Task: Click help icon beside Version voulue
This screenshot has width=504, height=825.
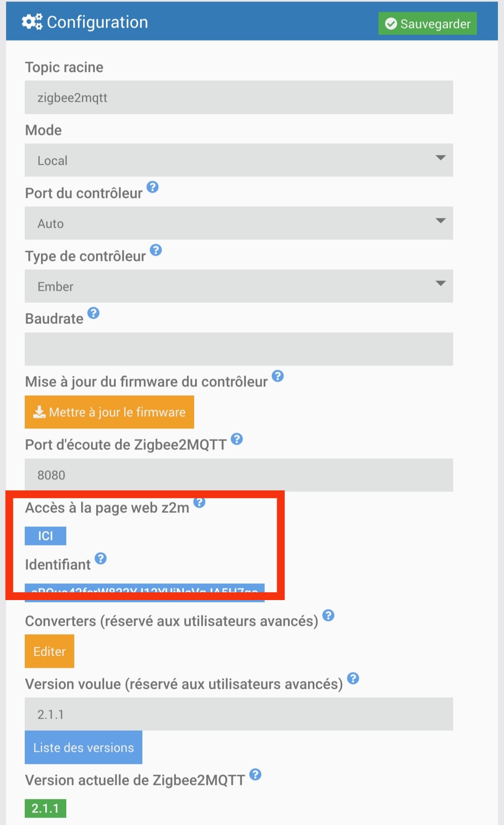Action: [x=353, y=678]
